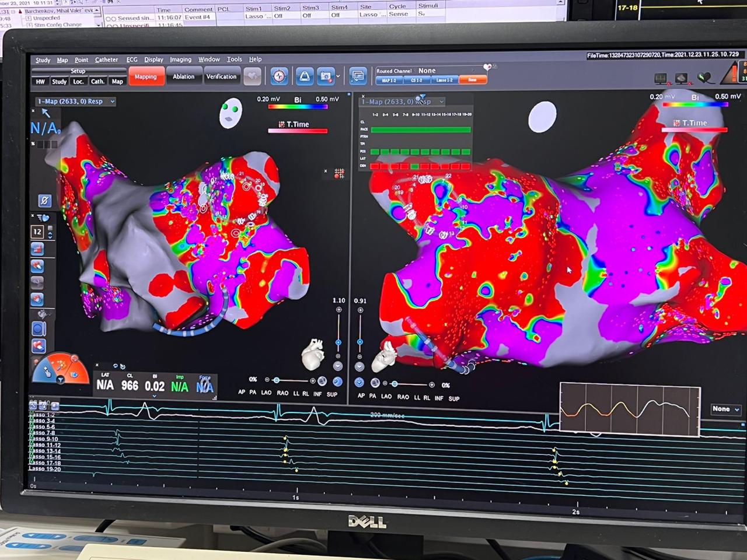Click the round blue heart button above the left sphere row
The width and height of the screenshot is (747, 560).
coord(338,366)
